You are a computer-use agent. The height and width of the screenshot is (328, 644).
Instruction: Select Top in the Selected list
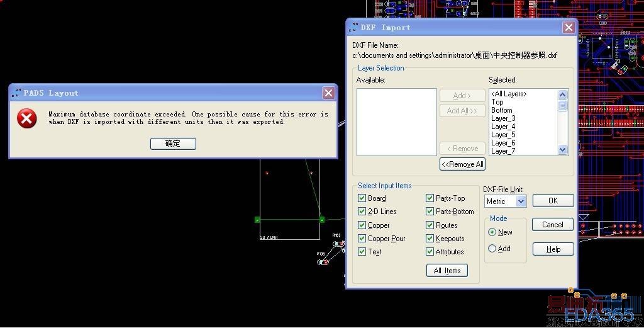point(497,102)
